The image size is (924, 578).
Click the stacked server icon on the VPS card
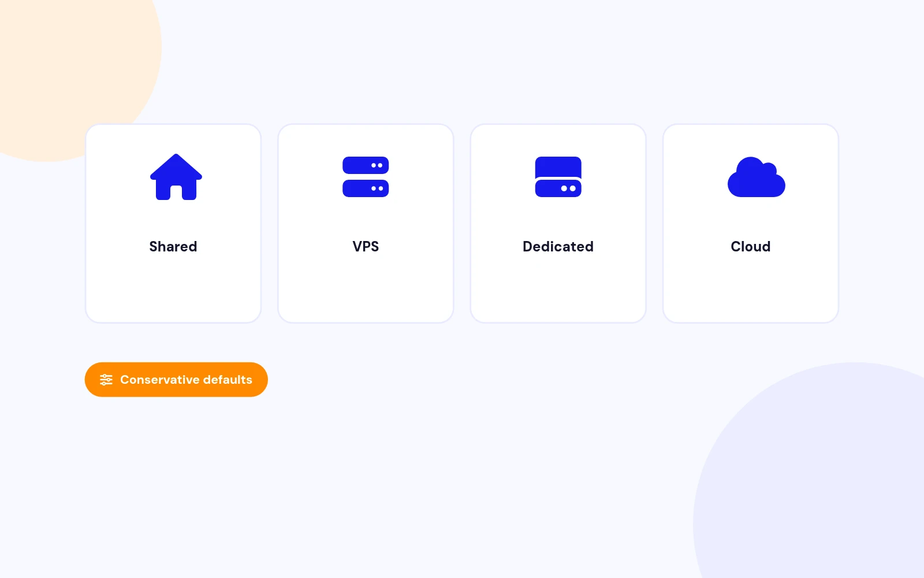click(366, 177)
